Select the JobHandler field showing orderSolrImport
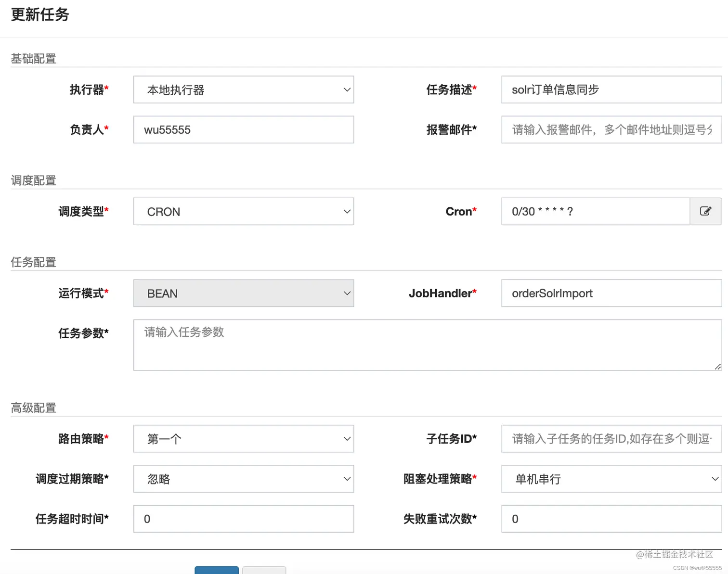This screenshot has width=728, height=574. pos(611,293)
